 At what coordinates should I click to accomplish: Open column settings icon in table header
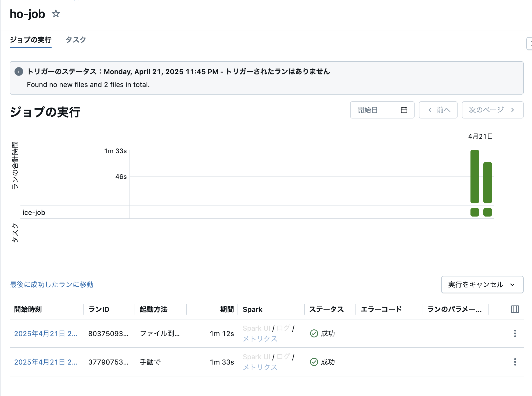[x=515, y=309]
